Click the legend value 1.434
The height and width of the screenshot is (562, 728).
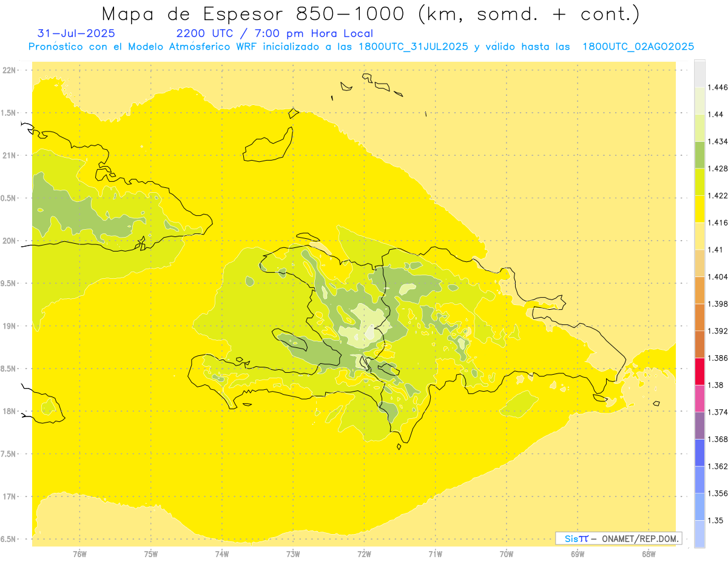coord(718,141)
